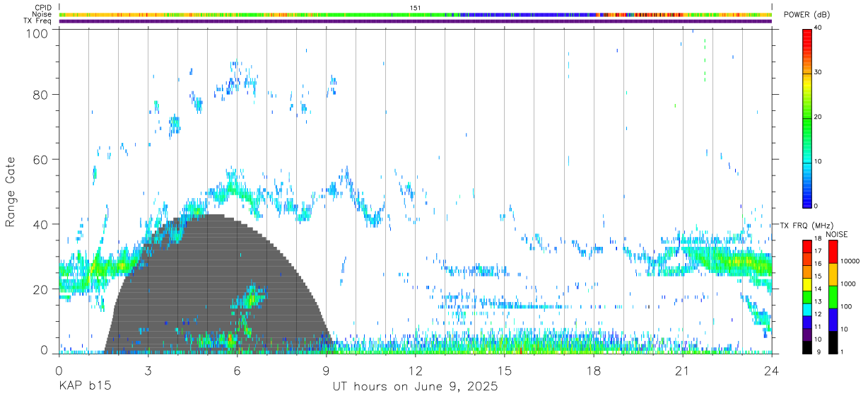The height and width of the screenshot is (401, 868).
Task: Click the NOISE color scale bar
Action: pos(833,297)
